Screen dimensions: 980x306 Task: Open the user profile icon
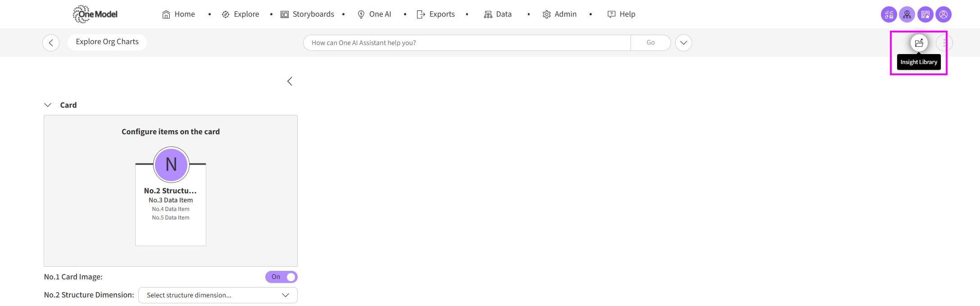tap(943, 14)
